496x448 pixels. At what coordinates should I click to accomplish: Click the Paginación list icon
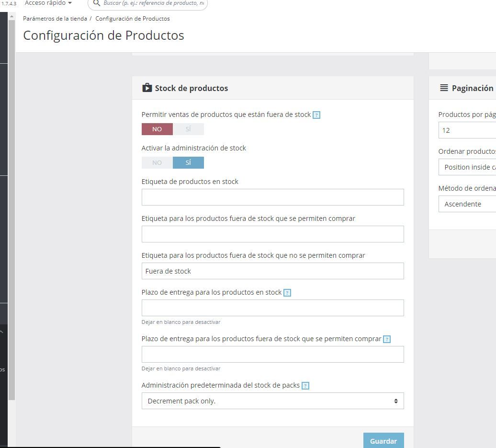pyautogui.click(x=444, y=88)
